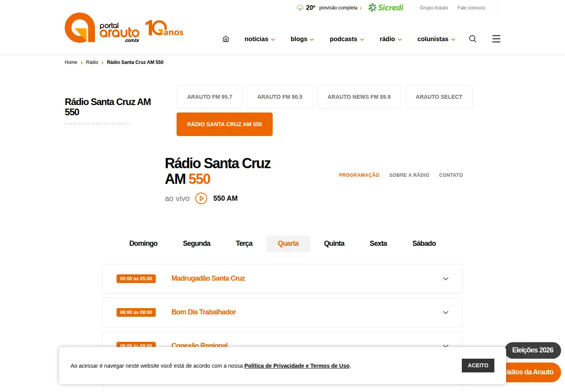Open the Contato section link
Screen dimensions: 565x392
(x=451, y=175)
